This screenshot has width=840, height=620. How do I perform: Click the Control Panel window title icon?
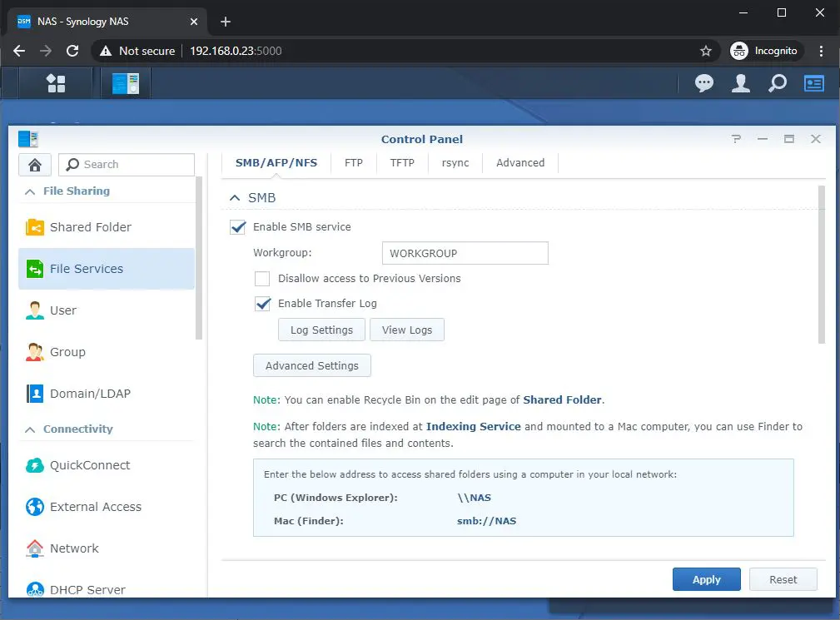coord(28,139)
